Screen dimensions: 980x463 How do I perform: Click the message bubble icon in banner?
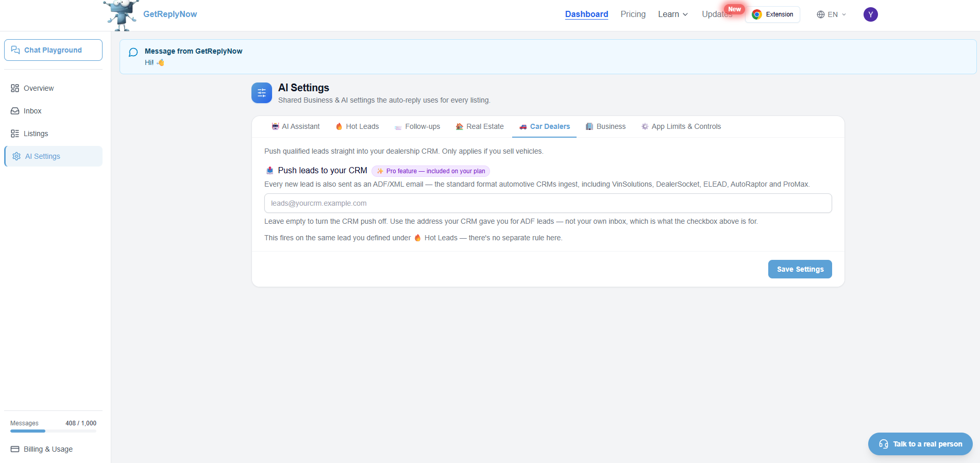(133, 52)
